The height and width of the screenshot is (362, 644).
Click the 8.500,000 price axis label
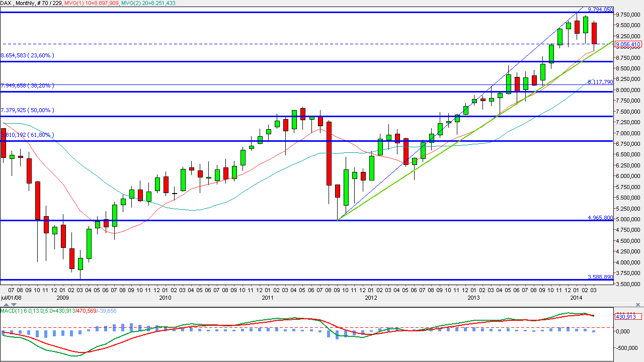(x=629, y=68)
